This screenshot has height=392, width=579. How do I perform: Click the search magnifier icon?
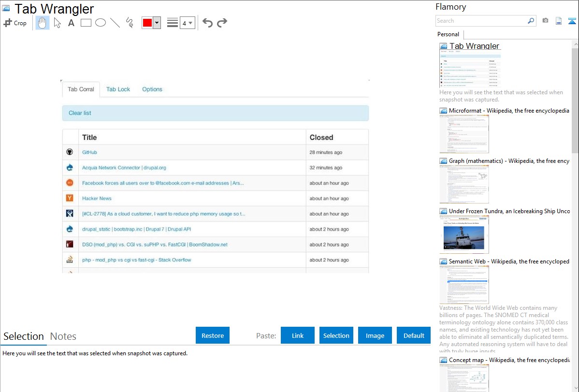531,21
